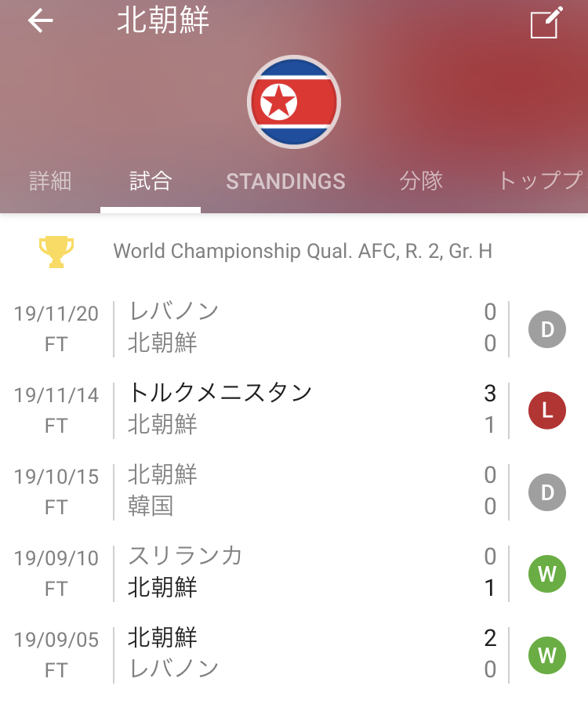588x704 pixels.
Task: Tap the D badge for 19/11/20 match
Action: point(546,329)
